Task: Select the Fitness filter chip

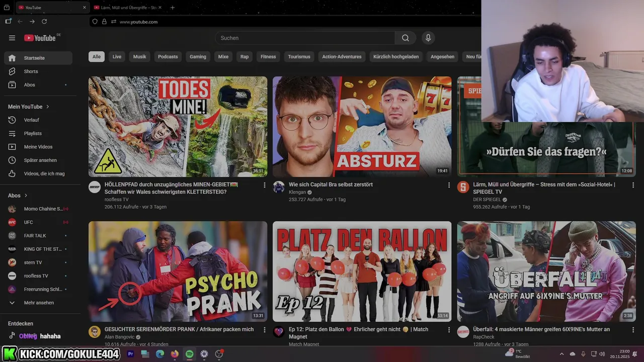Action: (268, 57)
